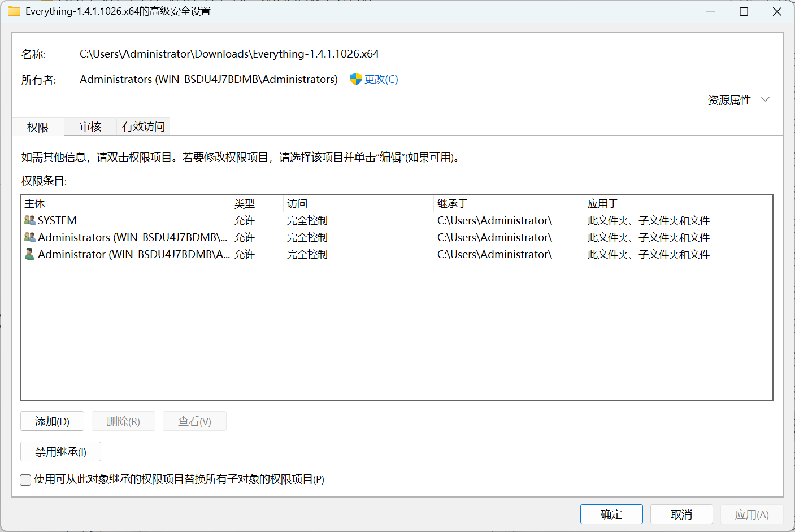Maximize the advanced security settings window
Image resolution: width=795 pixels, height=532 pixels.
click(744, 11)
